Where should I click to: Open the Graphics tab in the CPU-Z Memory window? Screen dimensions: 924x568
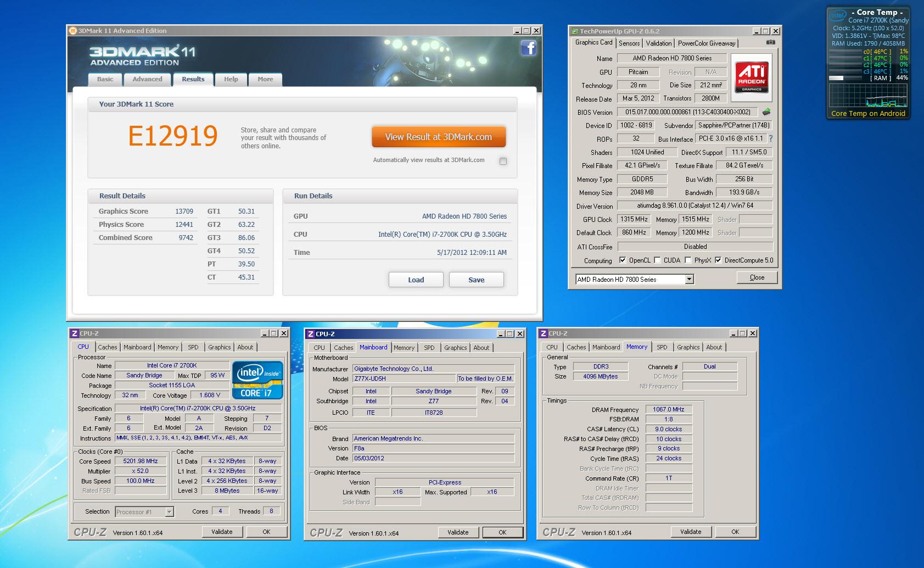pyautogui.click(x=688, y=347)
